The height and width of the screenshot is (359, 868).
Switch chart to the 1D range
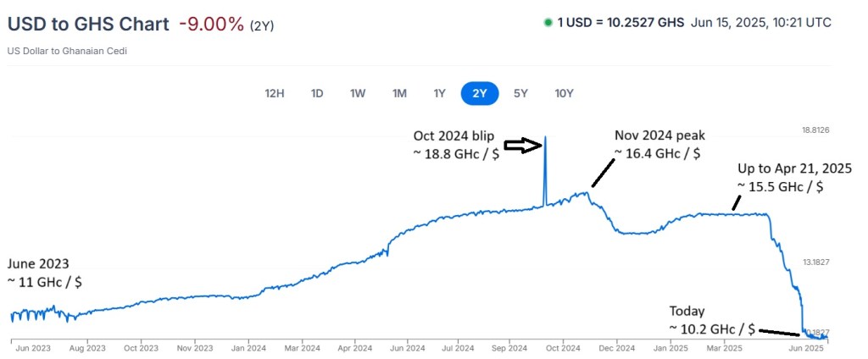317,93
